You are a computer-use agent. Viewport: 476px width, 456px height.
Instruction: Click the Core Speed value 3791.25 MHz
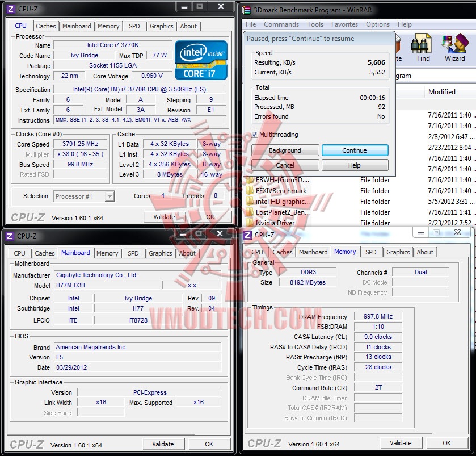80,144
